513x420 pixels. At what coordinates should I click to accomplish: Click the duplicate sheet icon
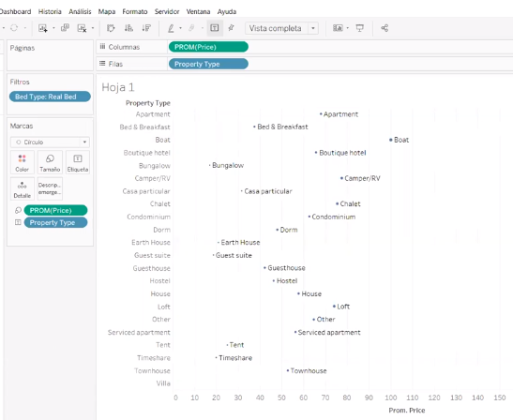point(65,28)
